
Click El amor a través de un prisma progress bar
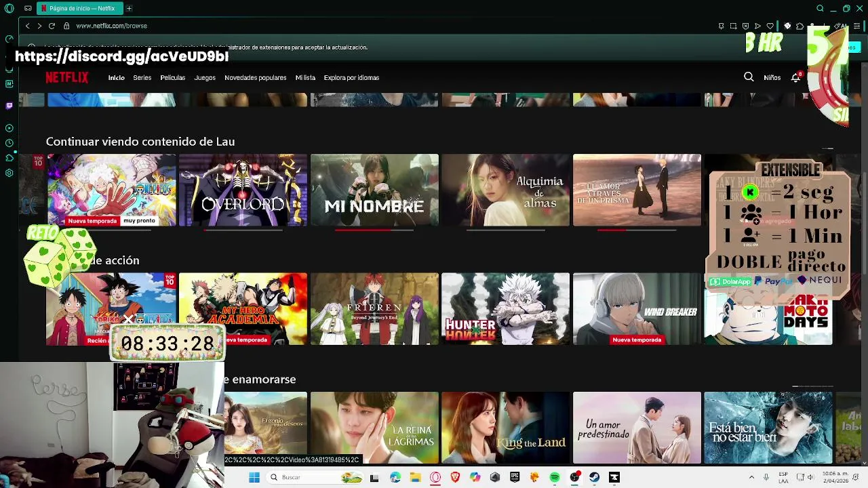[637, 230]
